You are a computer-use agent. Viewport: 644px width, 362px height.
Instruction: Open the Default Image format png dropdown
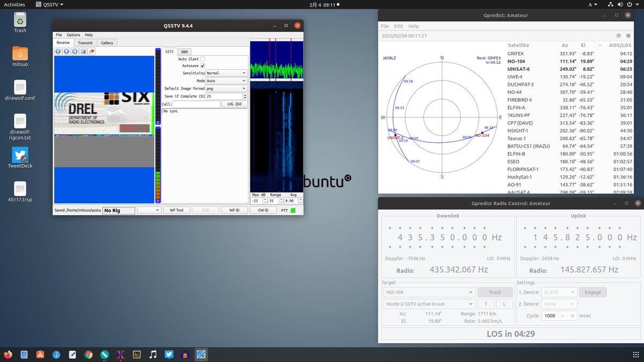tap(226, 88)
